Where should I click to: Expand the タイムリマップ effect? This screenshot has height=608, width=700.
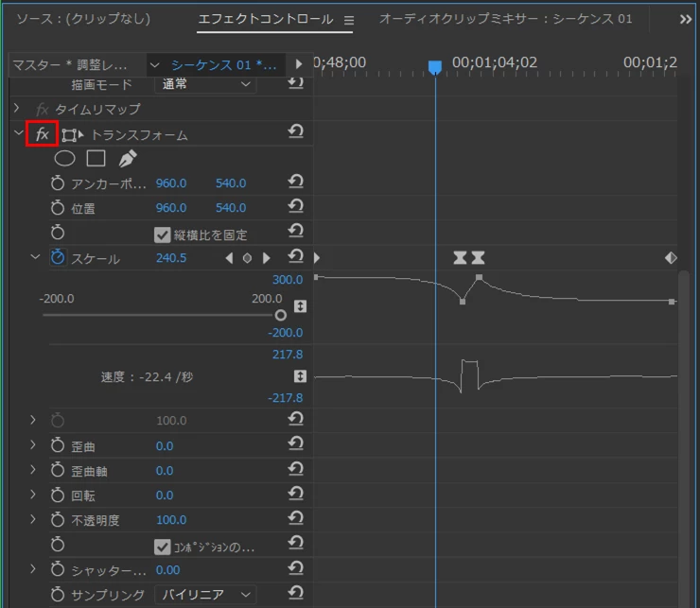(x=16, y=108)
